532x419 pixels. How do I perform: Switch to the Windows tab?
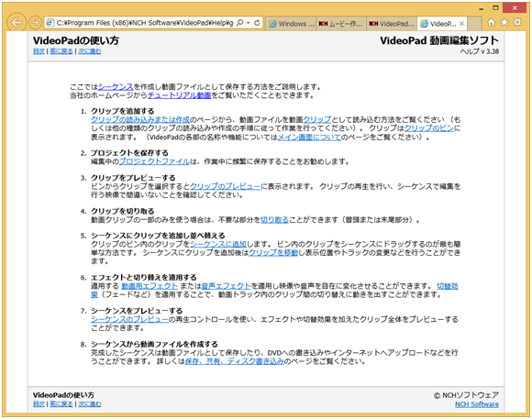(291, 24)
